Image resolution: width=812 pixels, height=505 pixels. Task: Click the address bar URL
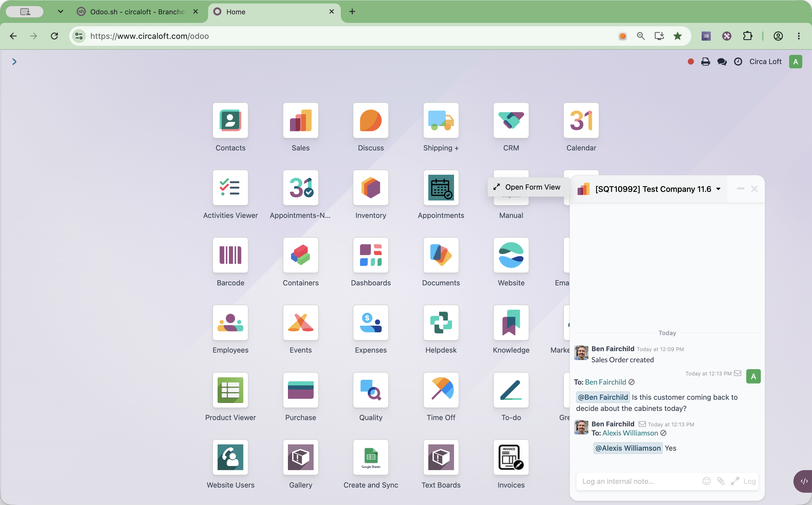point(150,36)
